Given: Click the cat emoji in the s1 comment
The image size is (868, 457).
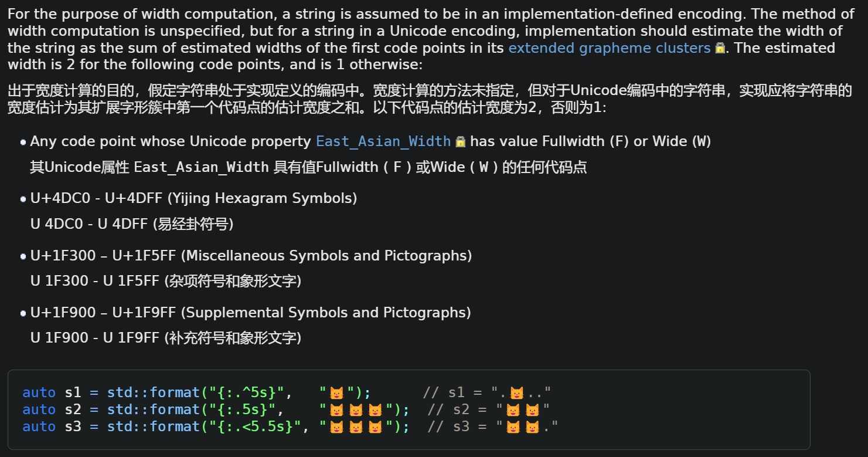Looking at the screenshot, I should [516, 392].
